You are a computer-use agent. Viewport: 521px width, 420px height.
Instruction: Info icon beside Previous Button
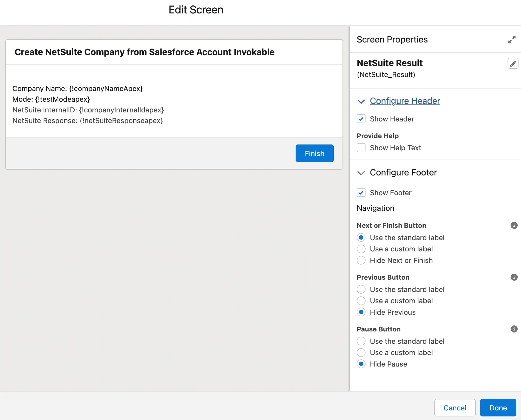tap(514, 277)
